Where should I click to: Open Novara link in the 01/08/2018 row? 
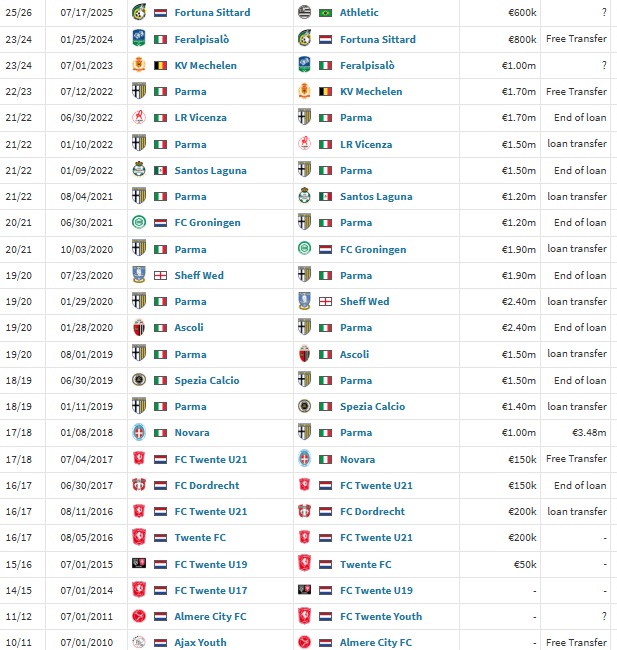click(192, 432)
